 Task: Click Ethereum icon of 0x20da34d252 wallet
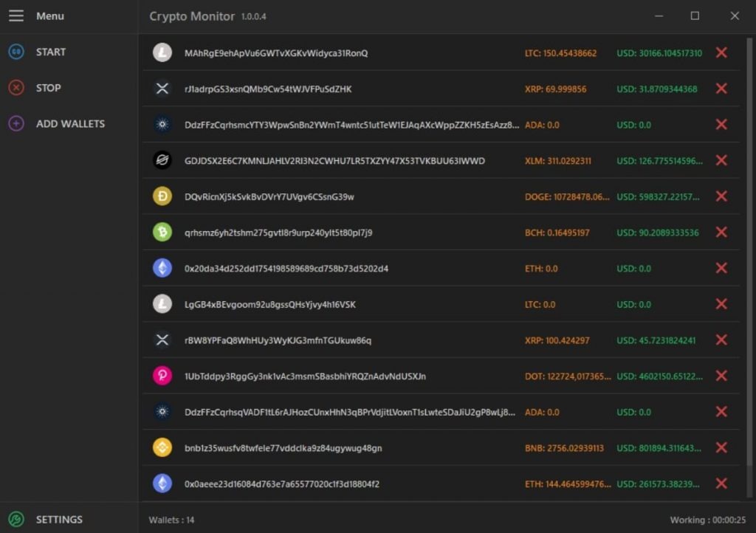click(162, 268)
